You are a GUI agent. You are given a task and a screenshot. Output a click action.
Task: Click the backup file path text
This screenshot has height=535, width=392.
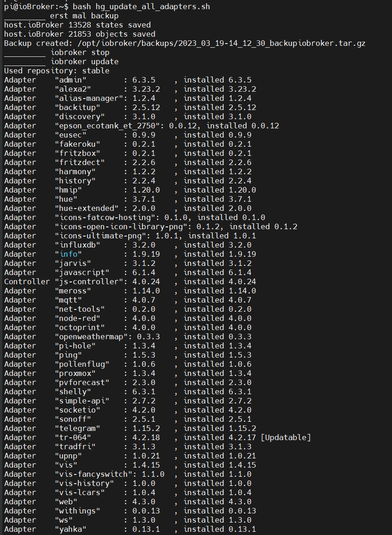221,44
